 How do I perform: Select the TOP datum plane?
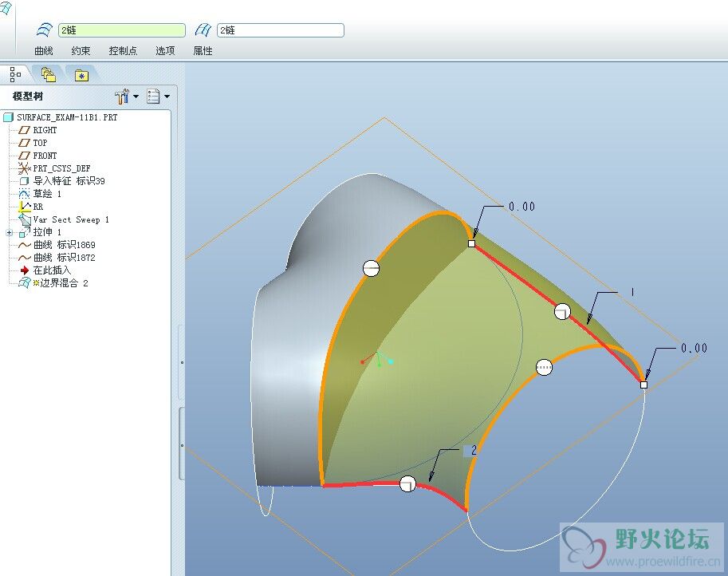(40, 143)
